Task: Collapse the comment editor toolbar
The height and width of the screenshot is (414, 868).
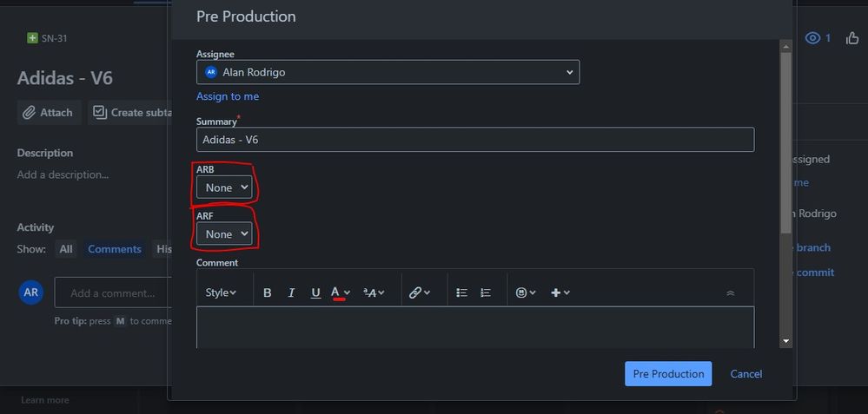Action: coord(730,293)
